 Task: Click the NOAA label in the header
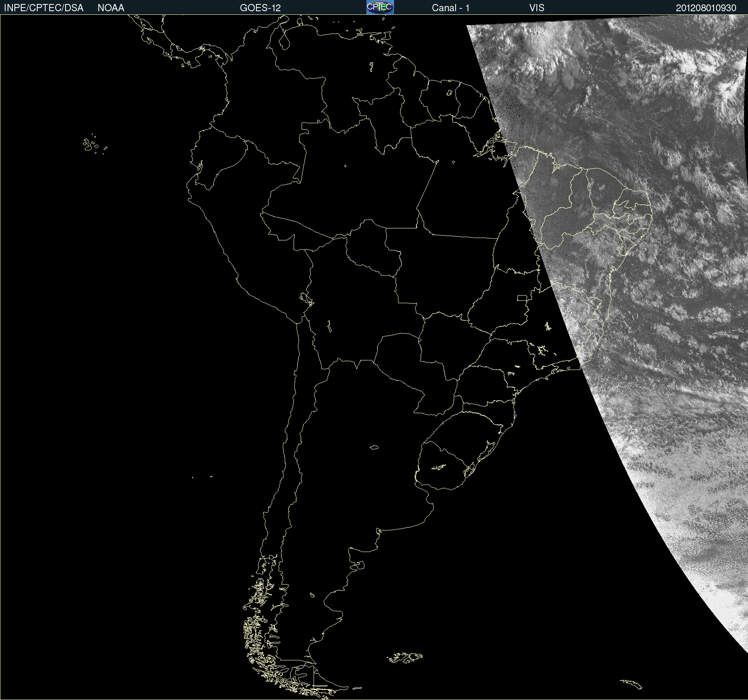(111, 8)
